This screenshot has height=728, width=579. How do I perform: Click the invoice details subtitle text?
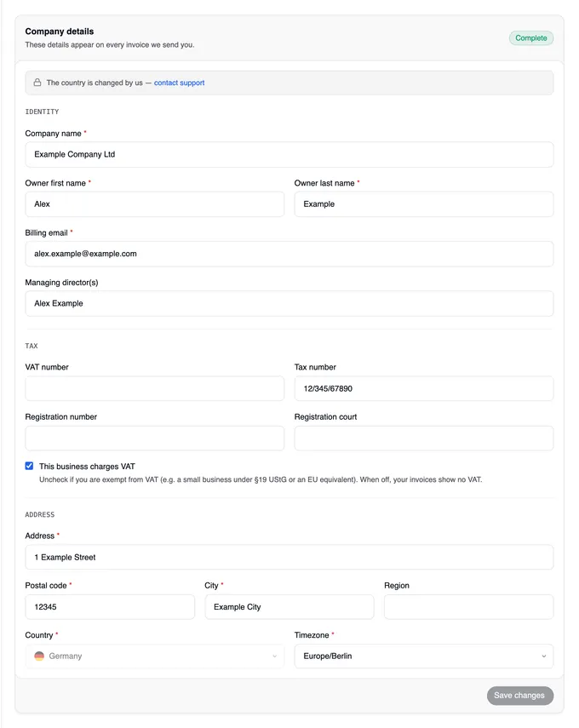[x=110, y=45]
